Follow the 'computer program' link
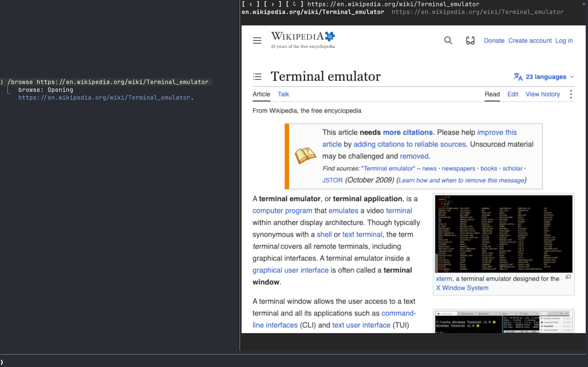The width and height of the screenshot is (588, 367). [282, 211]
